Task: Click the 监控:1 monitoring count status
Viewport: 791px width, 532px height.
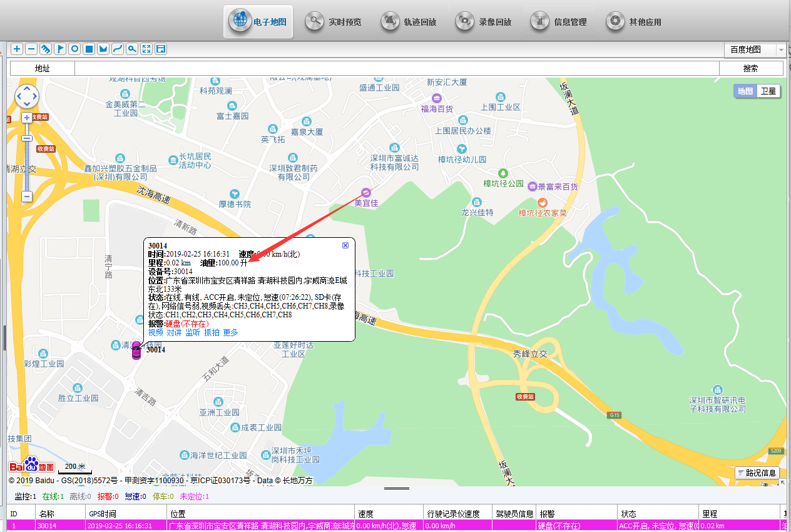Action: click(x=25, y=496)
